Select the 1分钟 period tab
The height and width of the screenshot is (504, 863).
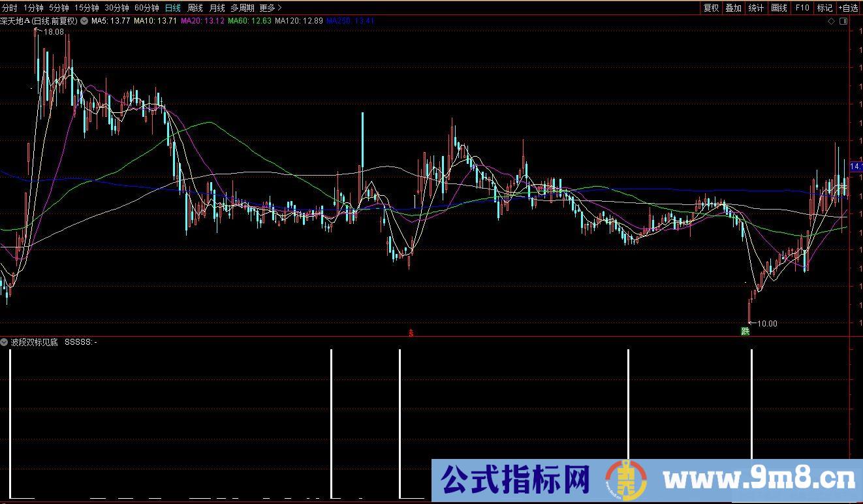(x=33, y=8)
